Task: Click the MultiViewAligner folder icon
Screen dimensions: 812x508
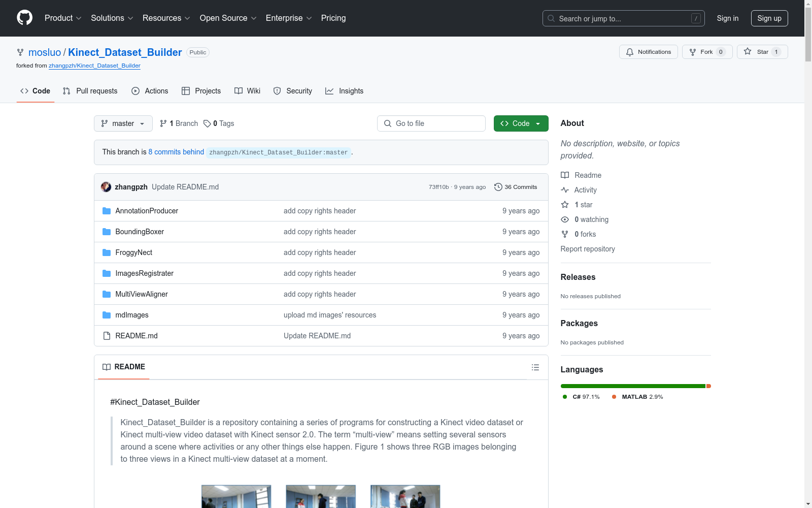Action: 107,294
